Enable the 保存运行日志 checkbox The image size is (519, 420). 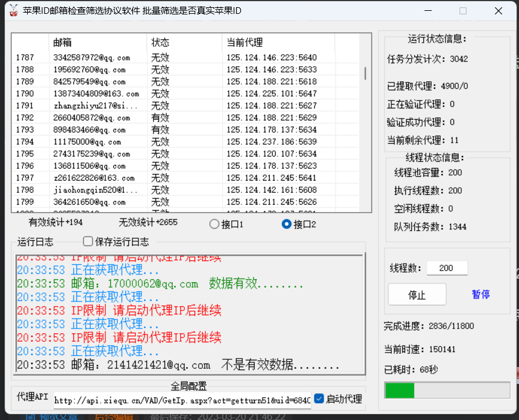(x=88, y=241)
